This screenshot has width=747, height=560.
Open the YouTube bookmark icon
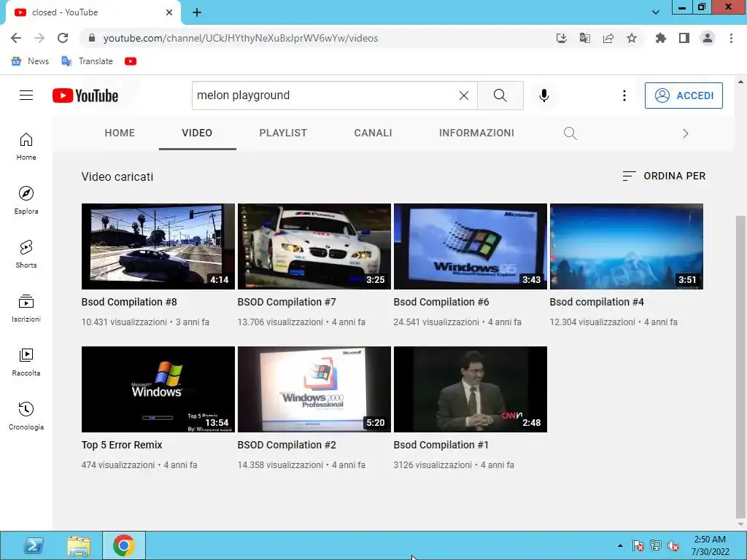pos(131,61)
